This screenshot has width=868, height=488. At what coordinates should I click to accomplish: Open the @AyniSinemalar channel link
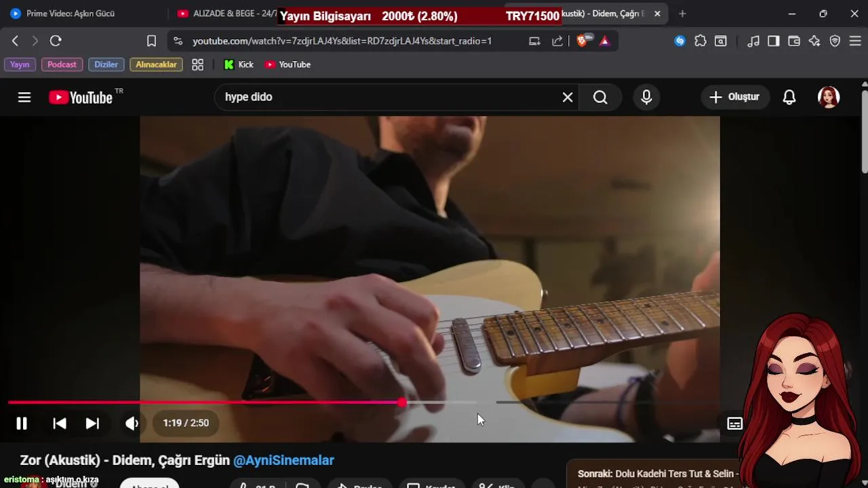(283, 460)
